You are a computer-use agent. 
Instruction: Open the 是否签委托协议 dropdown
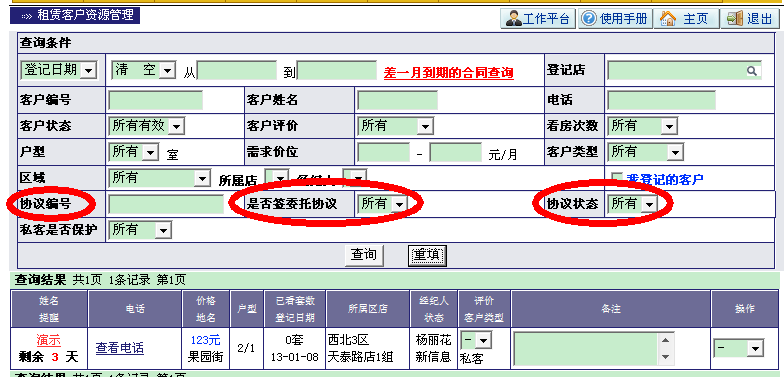[x=382, y=204]
